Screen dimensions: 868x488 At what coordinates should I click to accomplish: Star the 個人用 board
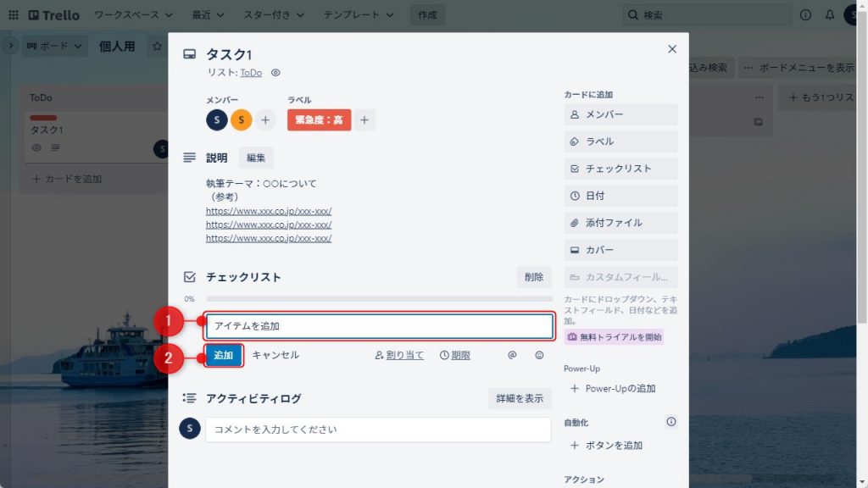coord(157,47)
